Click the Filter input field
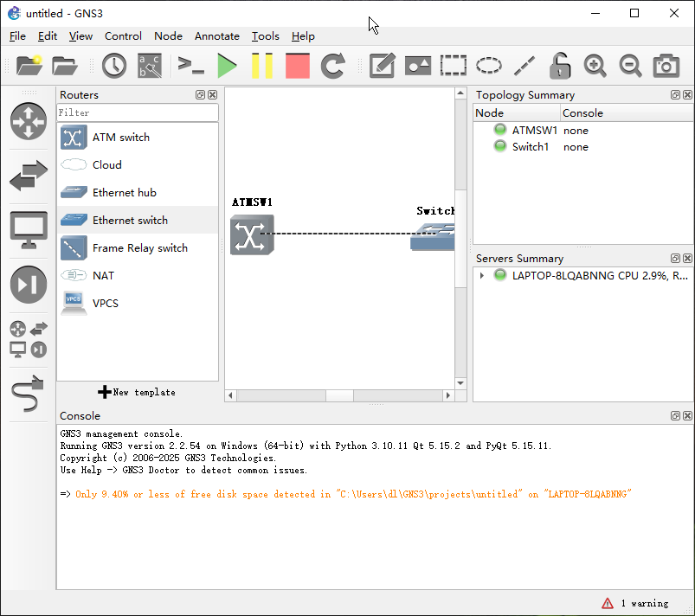 point(138,112)
